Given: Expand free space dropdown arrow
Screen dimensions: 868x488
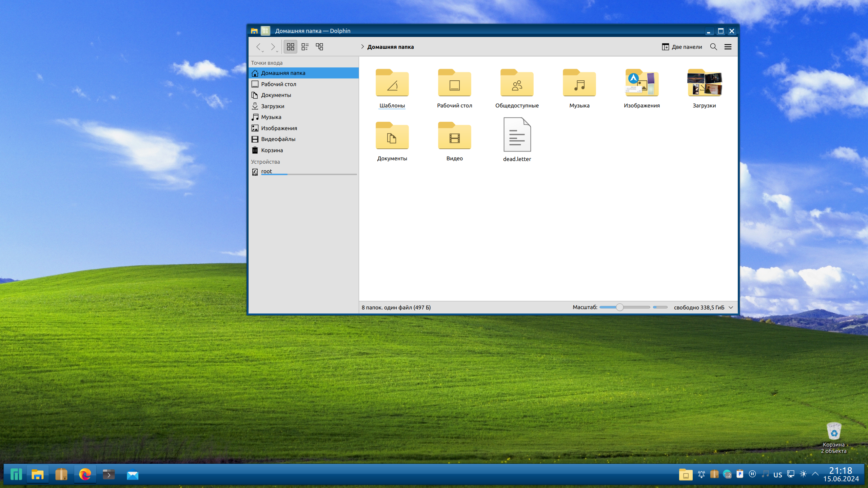Looking at the screenshot, I should click(x=731, y=307).
